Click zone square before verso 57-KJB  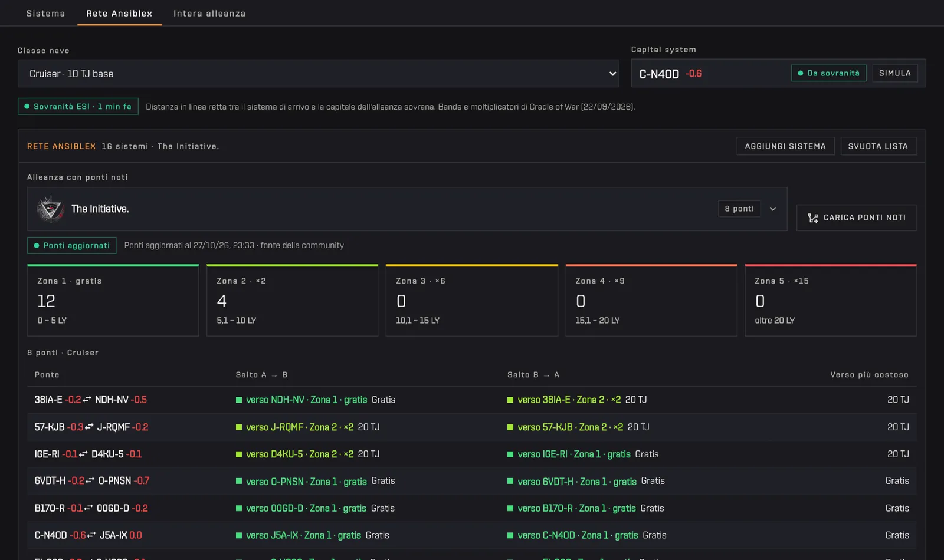tap(510, 427)
